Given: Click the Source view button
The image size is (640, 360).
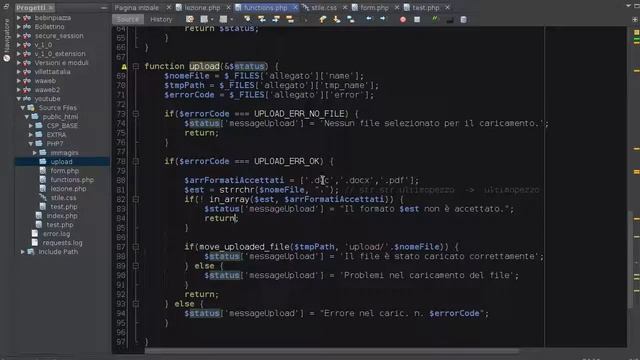Looking at the screenshot, I should coord(128,19).
